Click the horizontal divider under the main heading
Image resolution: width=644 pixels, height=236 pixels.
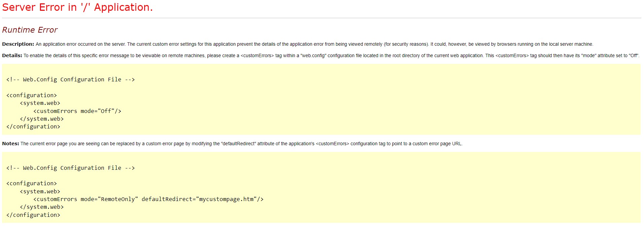pos(321,18)
